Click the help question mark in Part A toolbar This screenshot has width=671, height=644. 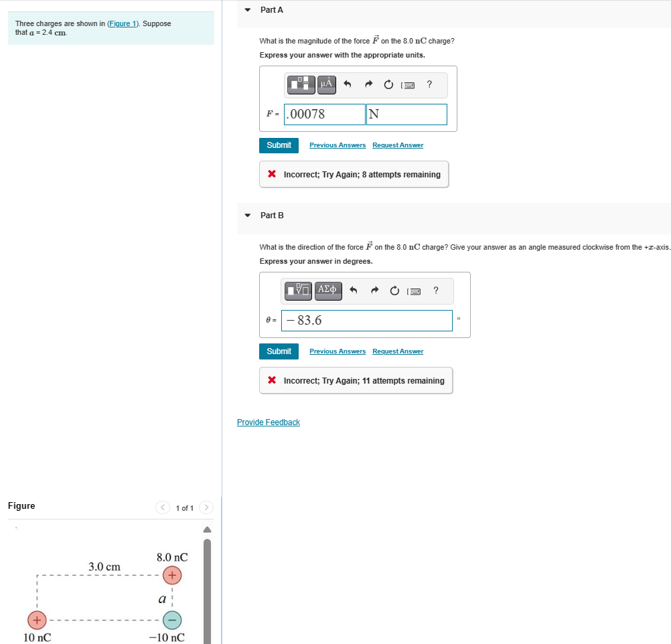pyautogui.click(x=429, y=84)
